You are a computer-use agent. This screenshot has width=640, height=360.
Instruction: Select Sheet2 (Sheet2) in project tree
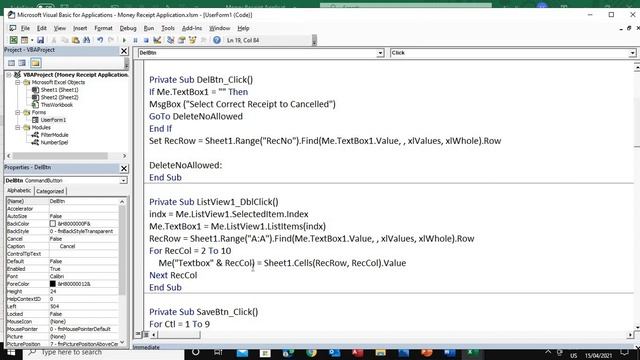pos(59,97)
